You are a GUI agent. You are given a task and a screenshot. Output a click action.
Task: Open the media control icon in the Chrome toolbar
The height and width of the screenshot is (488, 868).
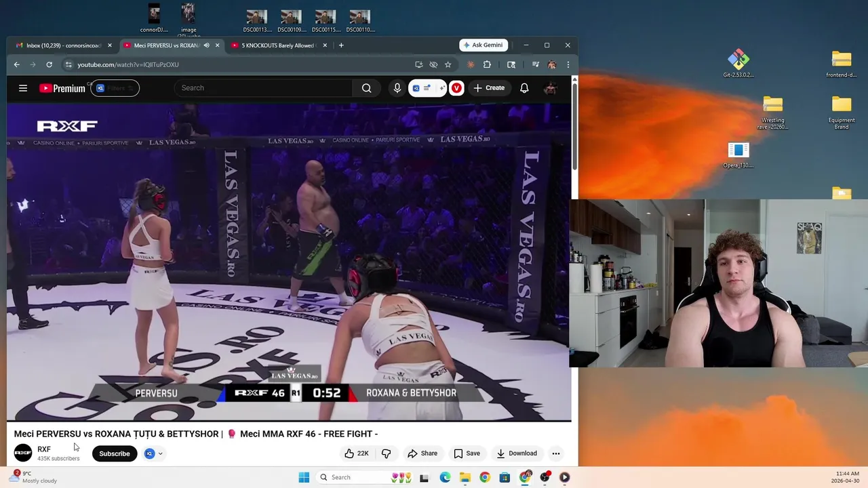pyautogui.click(x=536, y=64)
